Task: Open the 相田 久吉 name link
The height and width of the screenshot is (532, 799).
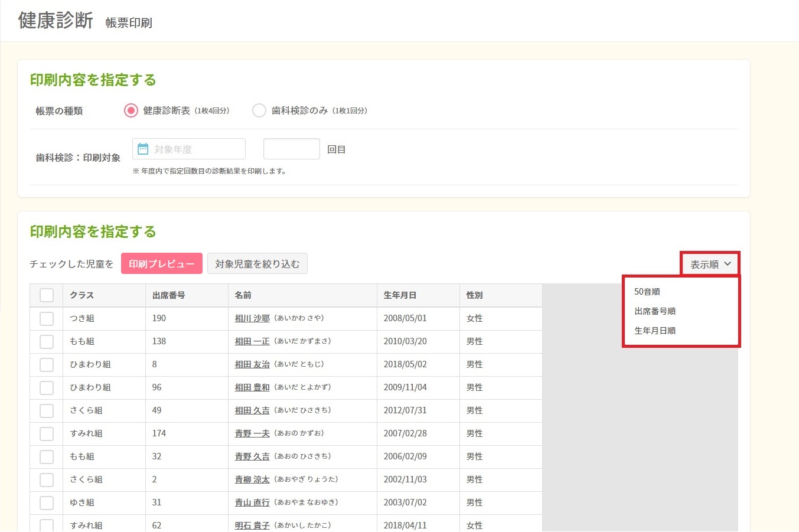Action: [x=252, y=410]
